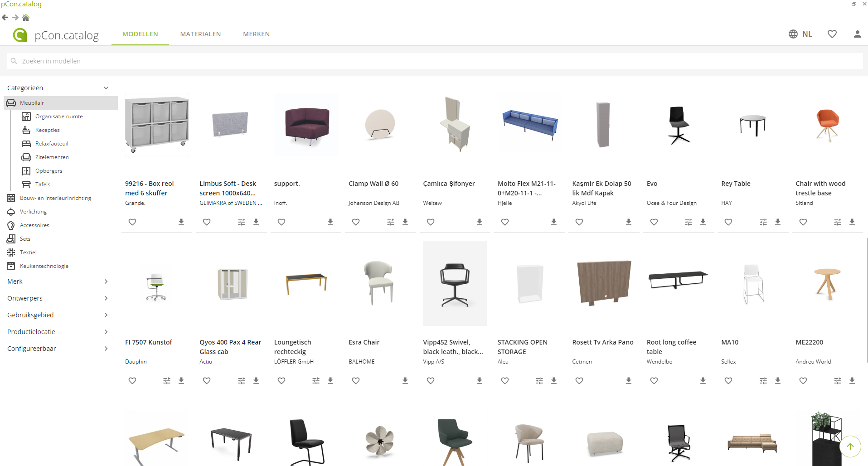
Task: Configure the Limbus Soft Desk screen
Action: [x=242, y=222]
